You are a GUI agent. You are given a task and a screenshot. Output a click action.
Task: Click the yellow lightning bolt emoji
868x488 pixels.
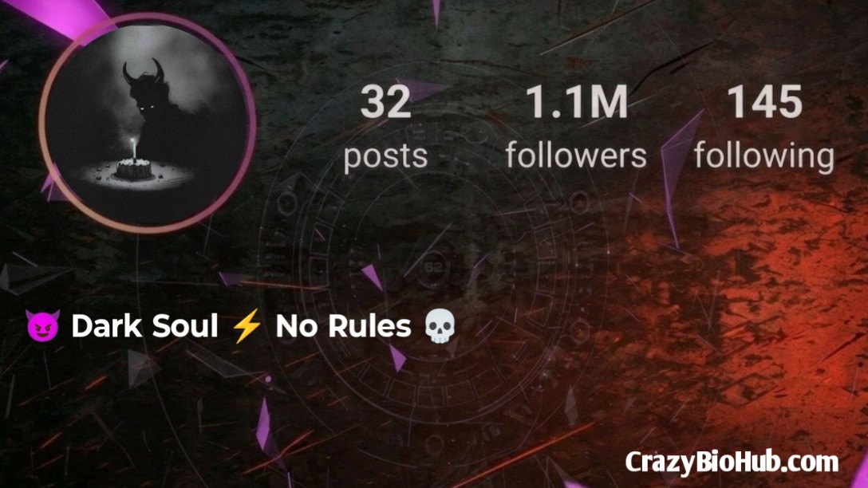pos(247,325)
